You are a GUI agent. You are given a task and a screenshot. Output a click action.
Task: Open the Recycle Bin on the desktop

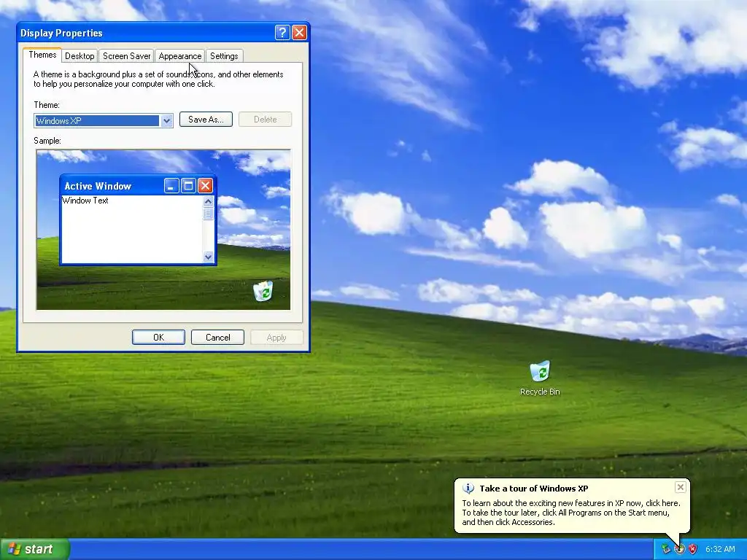pyautogui.click(x=540, y=371)
